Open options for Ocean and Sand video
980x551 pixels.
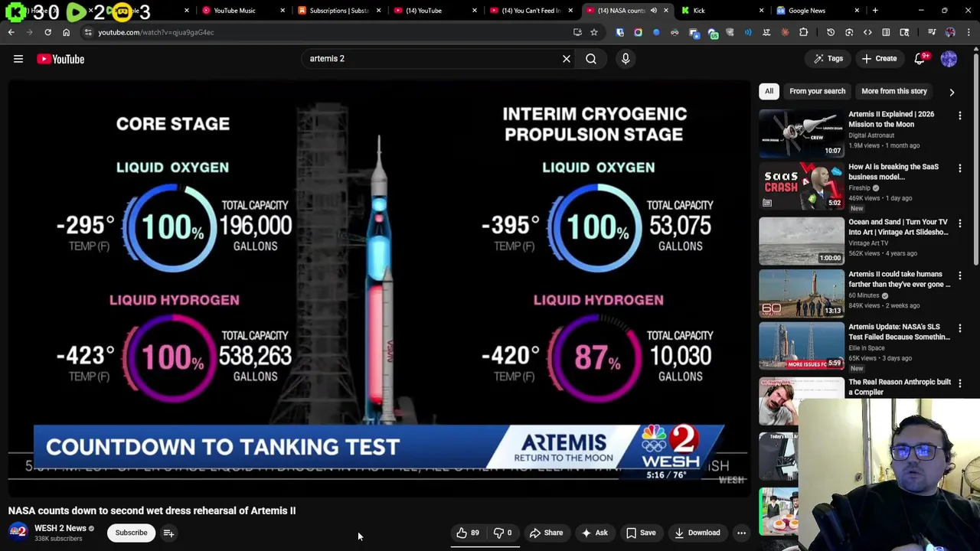959,223
